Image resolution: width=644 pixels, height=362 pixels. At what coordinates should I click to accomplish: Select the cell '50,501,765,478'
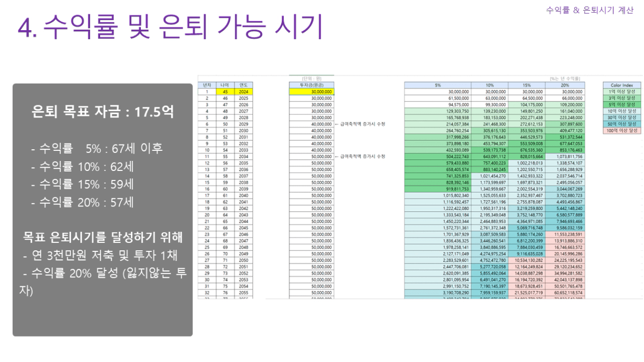coord(565,286)
